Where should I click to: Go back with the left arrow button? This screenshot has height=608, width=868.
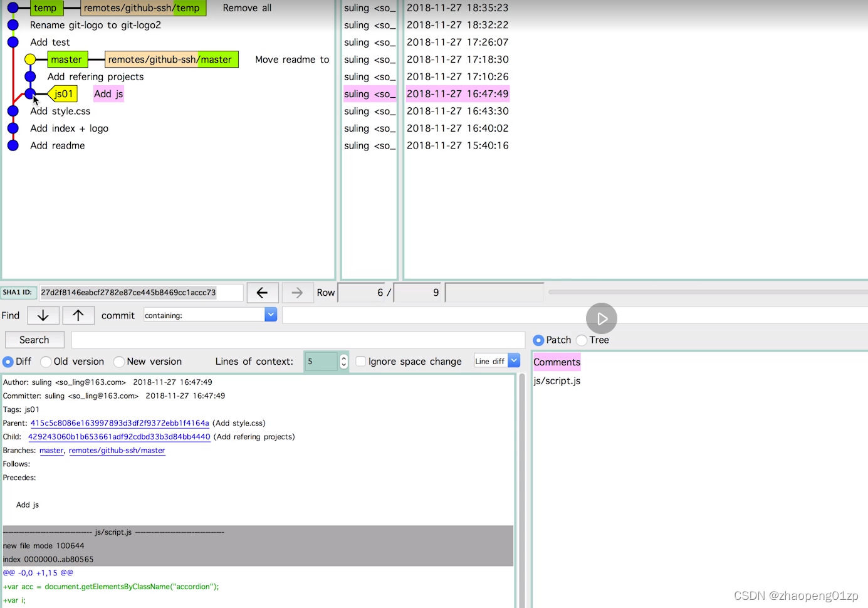click(x=263, y=292)
